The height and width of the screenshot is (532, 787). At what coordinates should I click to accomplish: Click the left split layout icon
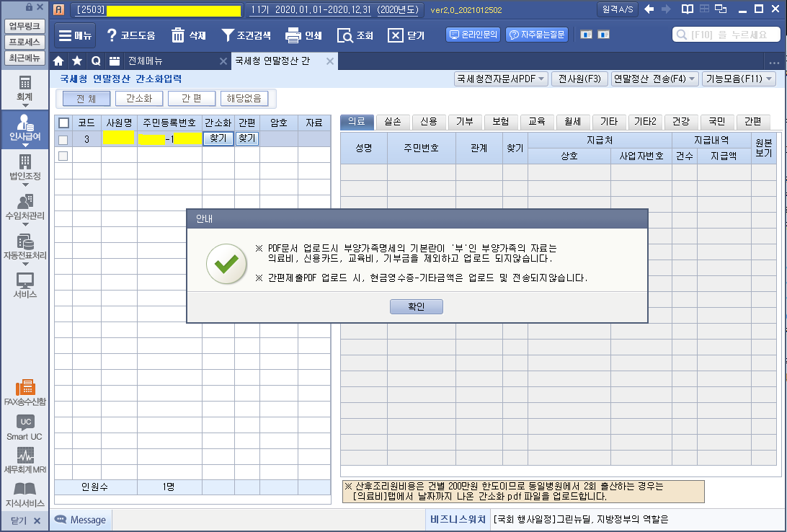point(586,35)
